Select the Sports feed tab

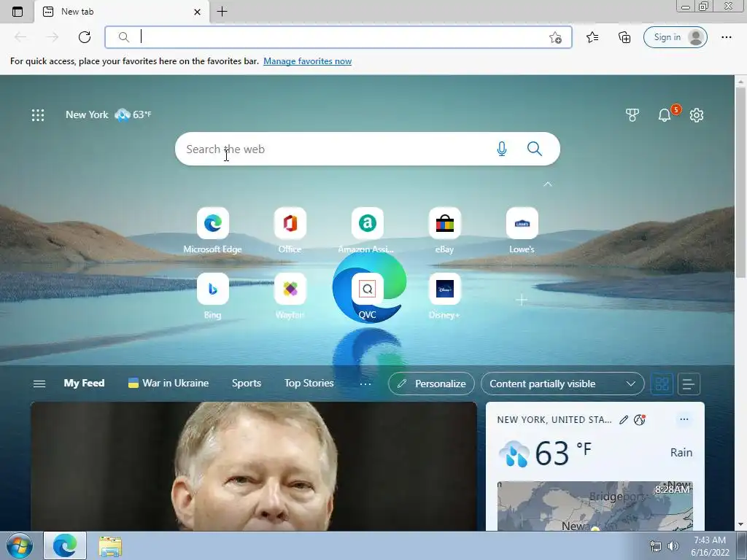[x=247, y=383]
